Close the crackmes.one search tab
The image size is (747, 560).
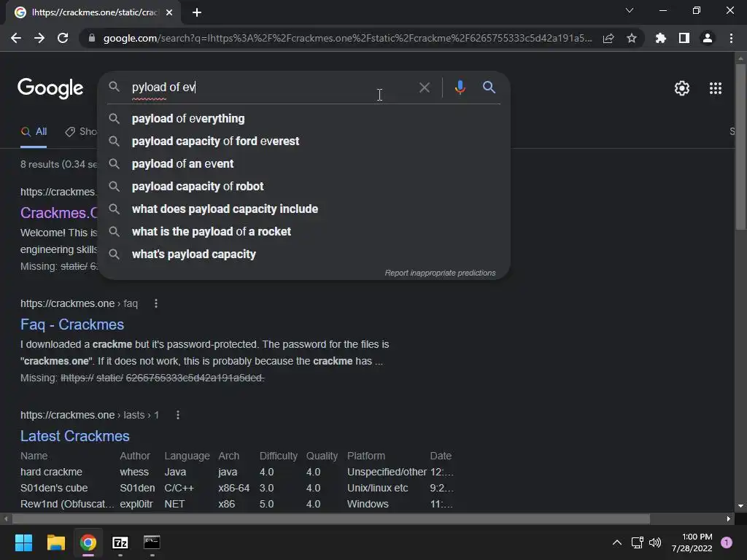pos(169,12)
